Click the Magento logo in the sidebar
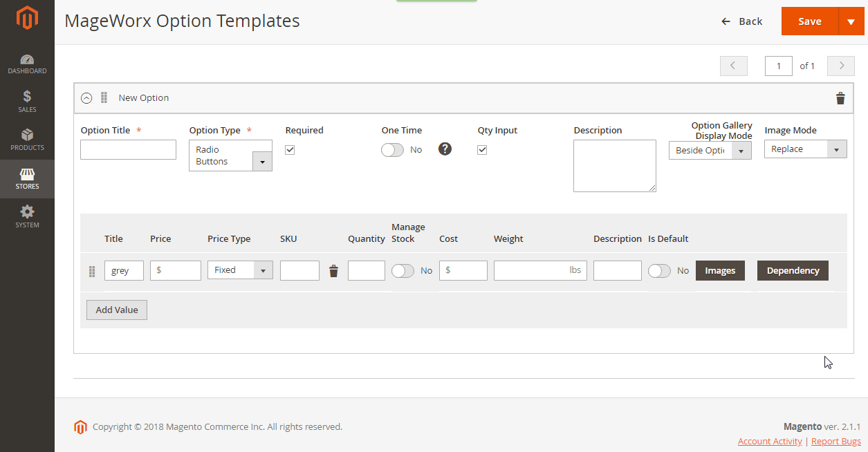 tap(27, 20)
